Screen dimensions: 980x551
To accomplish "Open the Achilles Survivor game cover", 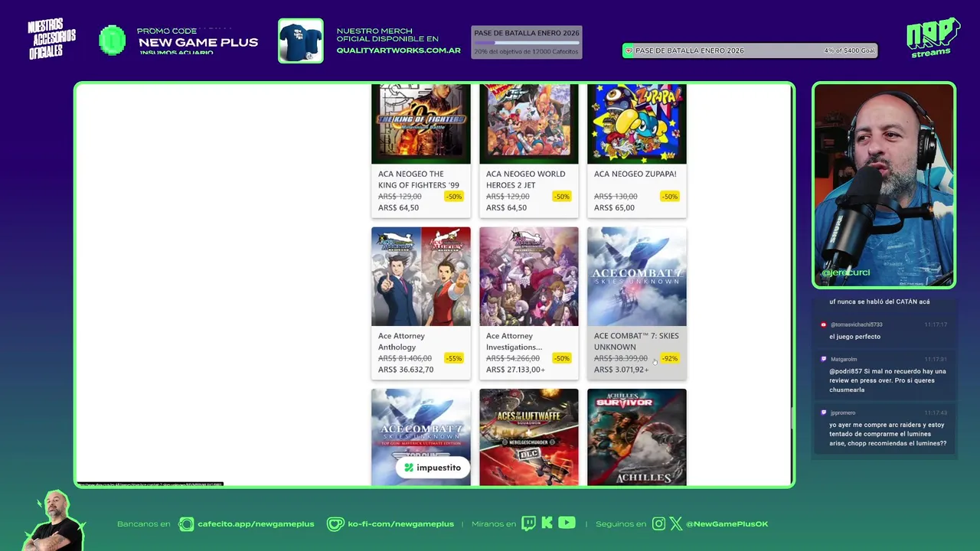I will click(637, 437).
